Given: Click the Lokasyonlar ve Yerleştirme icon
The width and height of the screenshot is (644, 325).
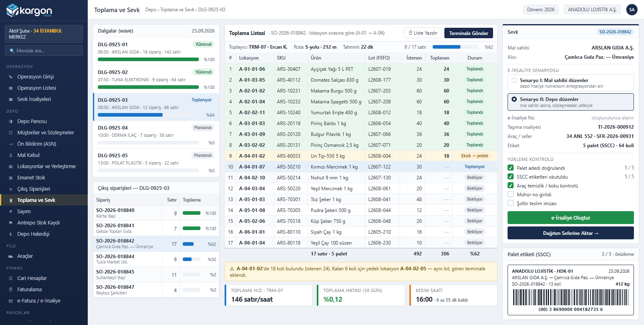Looking at the screenshot, I should (10, 167).
